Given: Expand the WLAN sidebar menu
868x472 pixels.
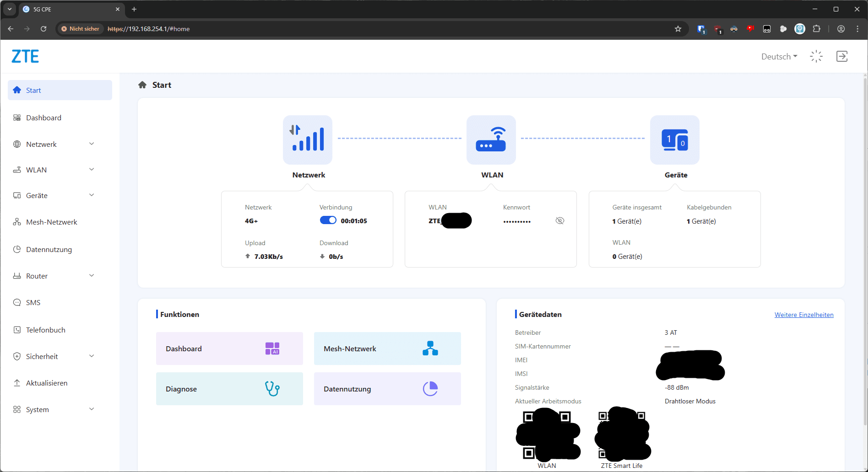Looking at the screenshot, I should (x=60, y=170).
